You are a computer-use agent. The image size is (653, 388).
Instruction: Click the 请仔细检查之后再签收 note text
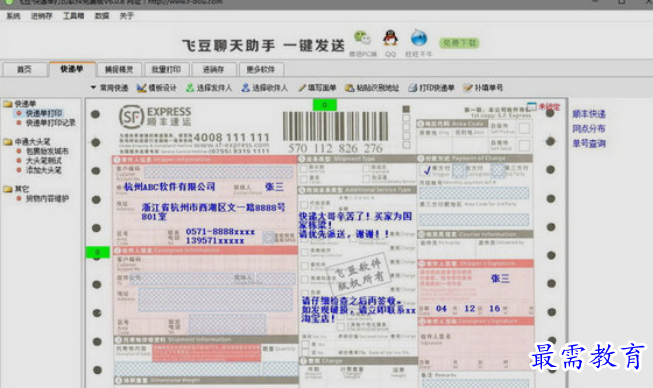pyautogui.click(x=359, y=310)
